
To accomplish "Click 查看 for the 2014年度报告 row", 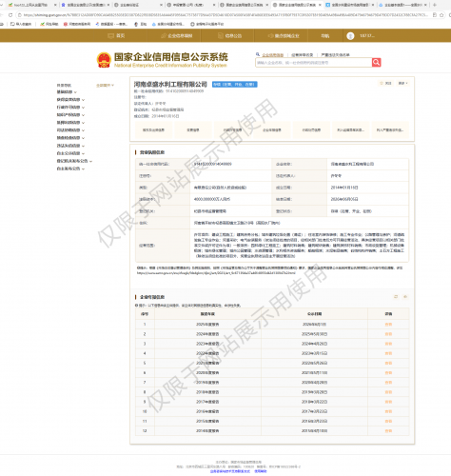I will click(x=388, y=431).
